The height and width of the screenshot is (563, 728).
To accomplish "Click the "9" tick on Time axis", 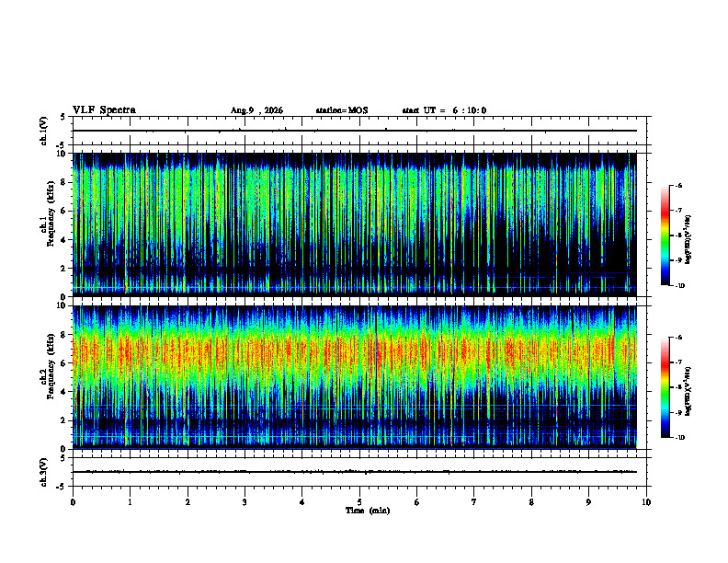I will click(x=588, y=502).
